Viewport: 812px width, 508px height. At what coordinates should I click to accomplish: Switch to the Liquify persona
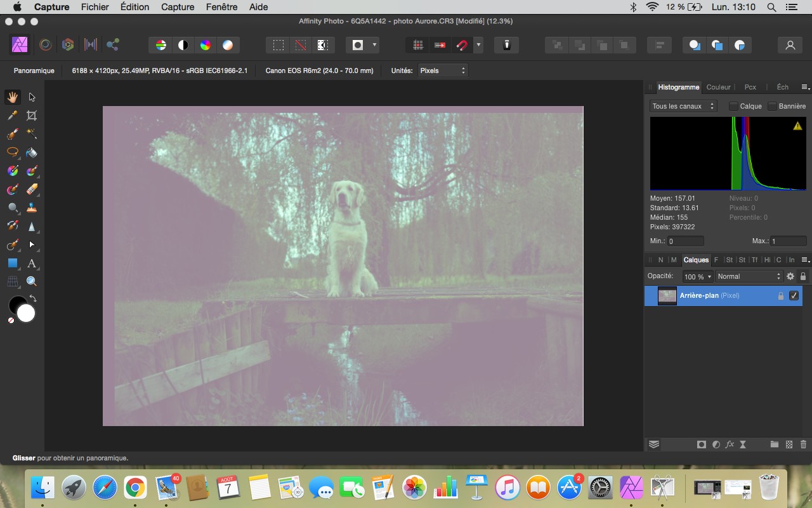(46, 45)
